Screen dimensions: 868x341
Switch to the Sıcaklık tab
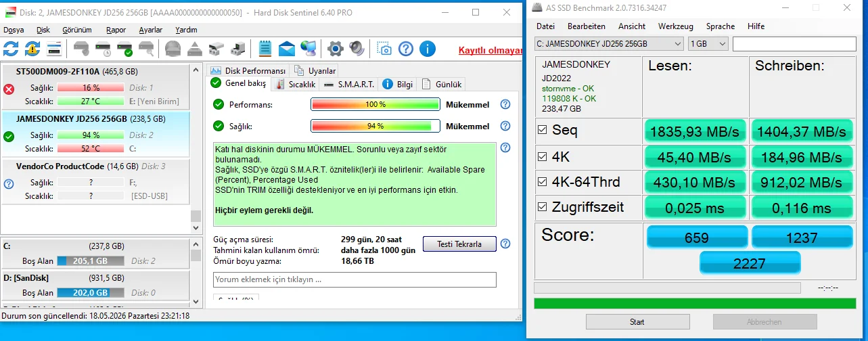pos(296,84)
